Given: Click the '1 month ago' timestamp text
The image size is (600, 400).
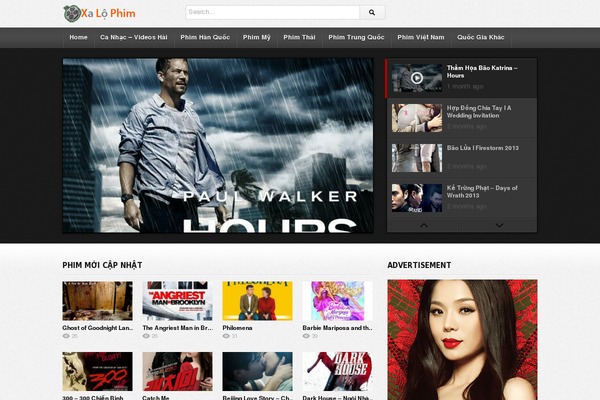Looking at the screenshot, I should [465, 87].
